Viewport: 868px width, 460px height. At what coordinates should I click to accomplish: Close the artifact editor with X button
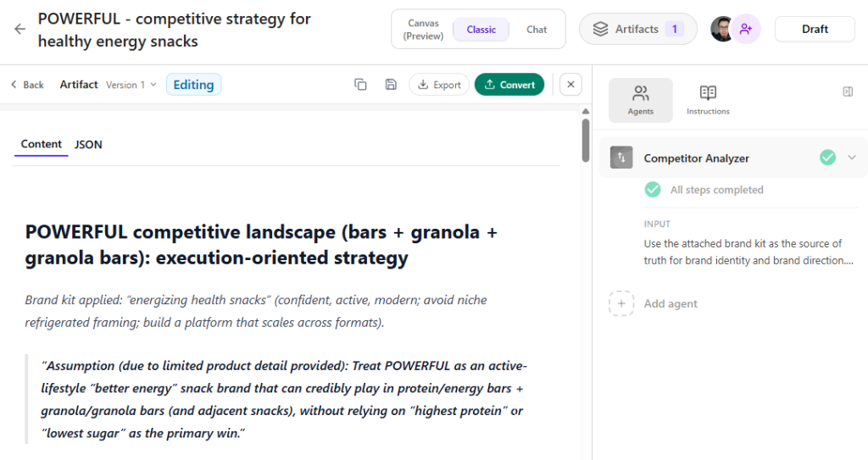[x=570, y=84]
